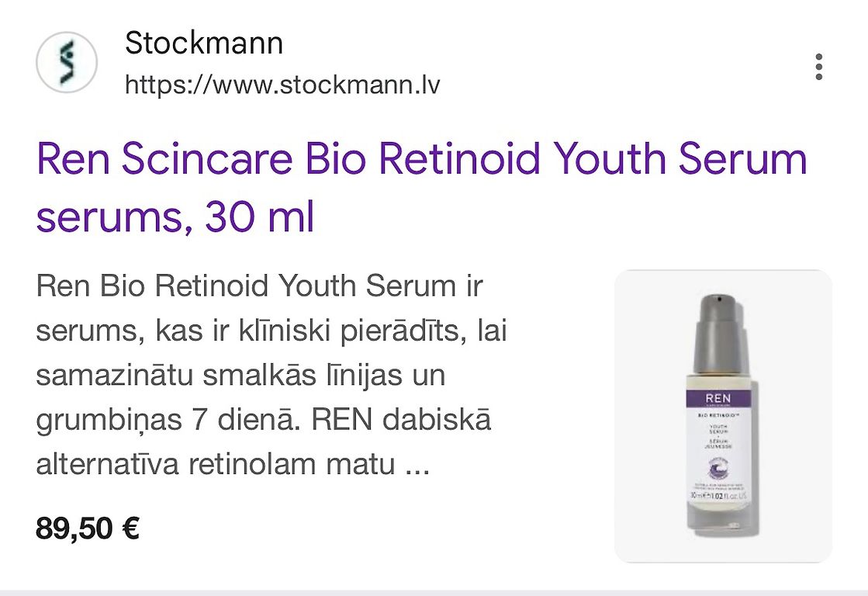Image resolution: width=868 pixels, height=596 pixels.
Task: Click the Stockmann site name
Action: pos(204,43)
